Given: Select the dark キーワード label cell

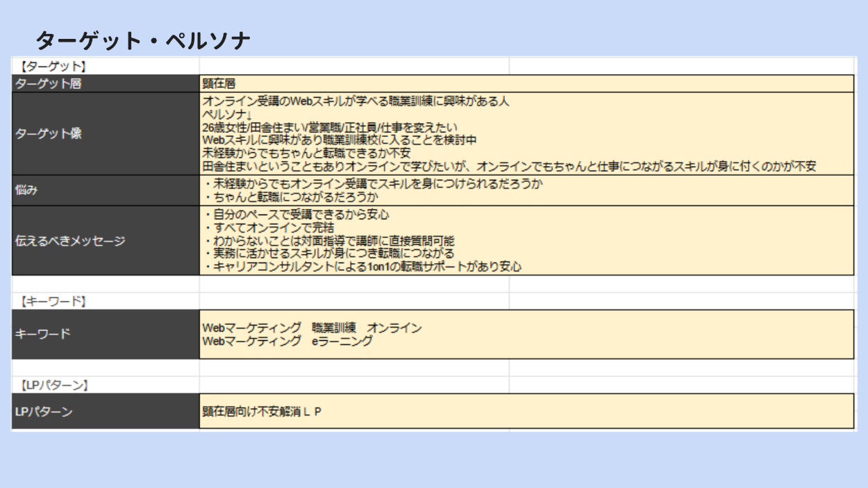Looking at the screenshot, I should point(106,334).
